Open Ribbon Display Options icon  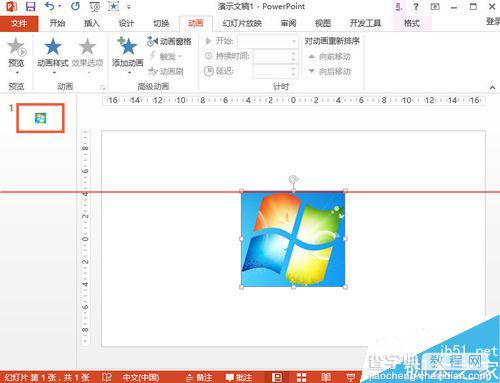click(x=435, y=6)
